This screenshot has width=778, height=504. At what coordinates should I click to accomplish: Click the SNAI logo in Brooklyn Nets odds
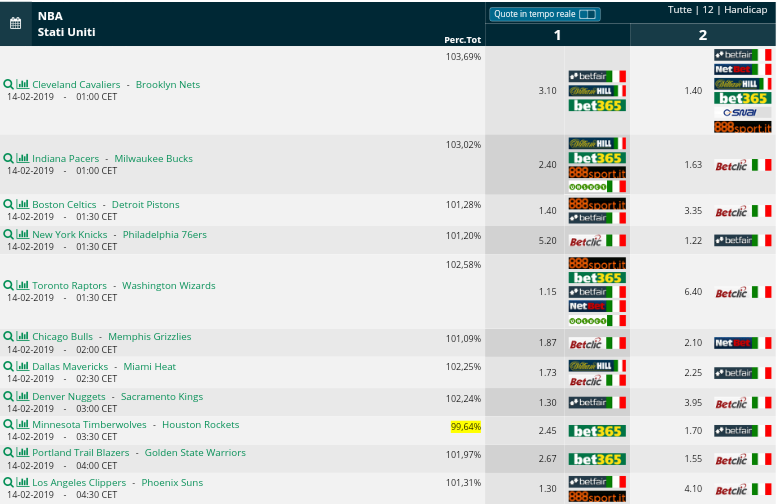[x=742, y=113]
